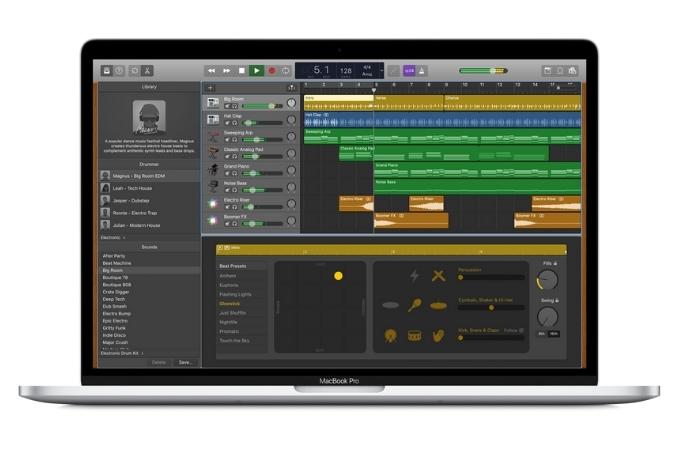The width and height of the screenshot is (679, 453).
Task: Select drummer Leah - Tech House
Action: (x=149, y=188)
